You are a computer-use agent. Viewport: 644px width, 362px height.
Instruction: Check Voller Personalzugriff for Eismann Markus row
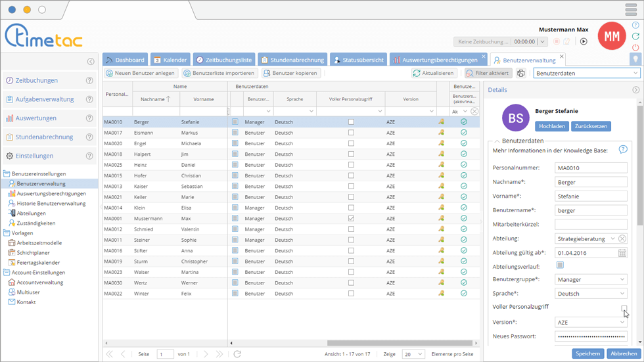[351, 133]
